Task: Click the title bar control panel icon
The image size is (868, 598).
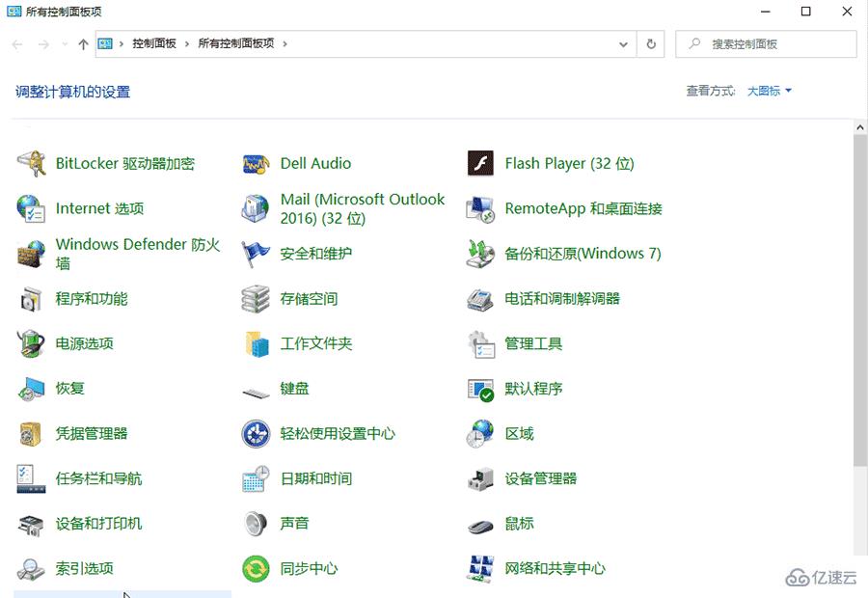Action: 14,11
